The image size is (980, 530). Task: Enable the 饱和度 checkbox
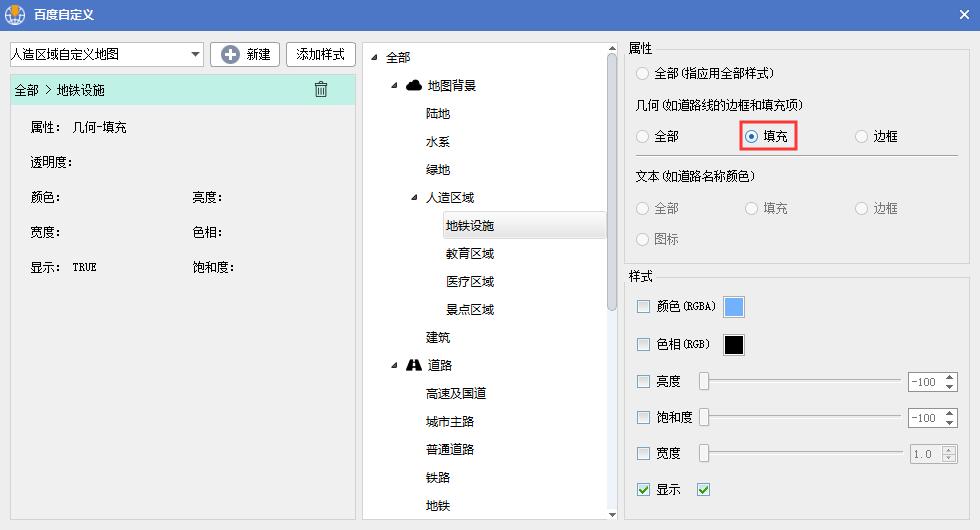click(643, 417)
